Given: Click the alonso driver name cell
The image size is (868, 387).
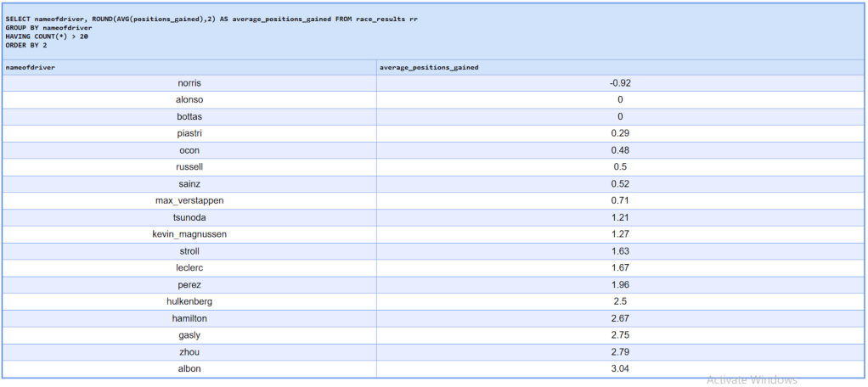Looking at the screenshot, I should click(x=189, y=99).
